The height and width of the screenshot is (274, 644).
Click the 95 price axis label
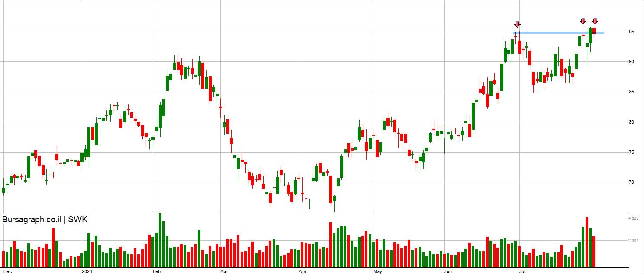point(631,32)
